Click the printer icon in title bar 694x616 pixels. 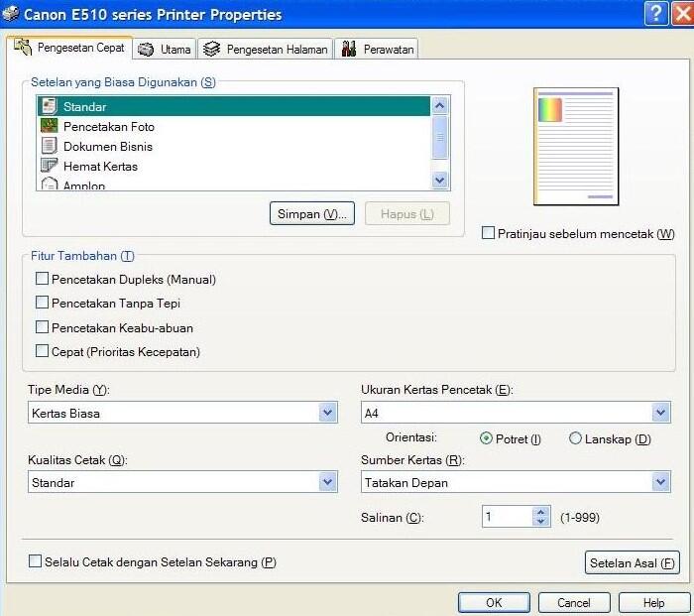[11, 14]
